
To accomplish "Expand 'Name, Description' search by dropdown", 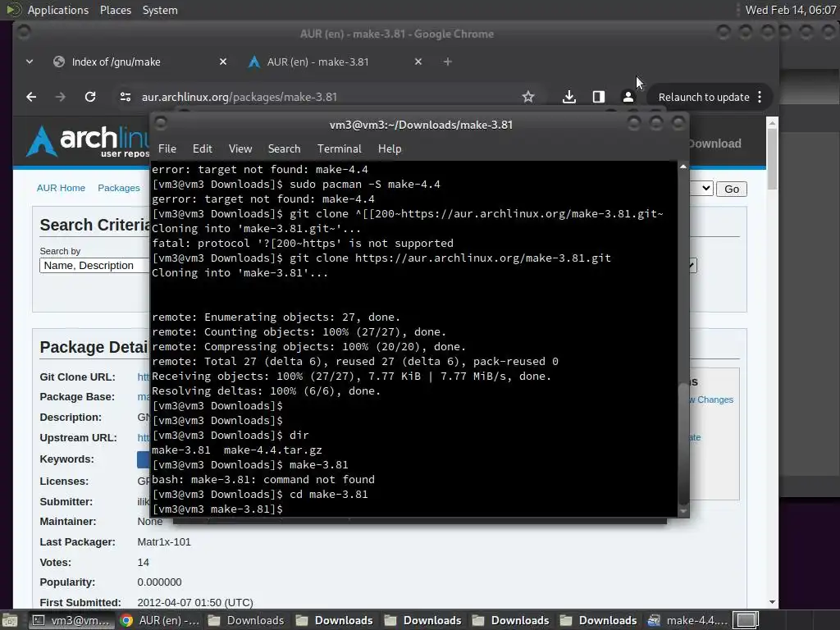I will [x=94, y=266].
